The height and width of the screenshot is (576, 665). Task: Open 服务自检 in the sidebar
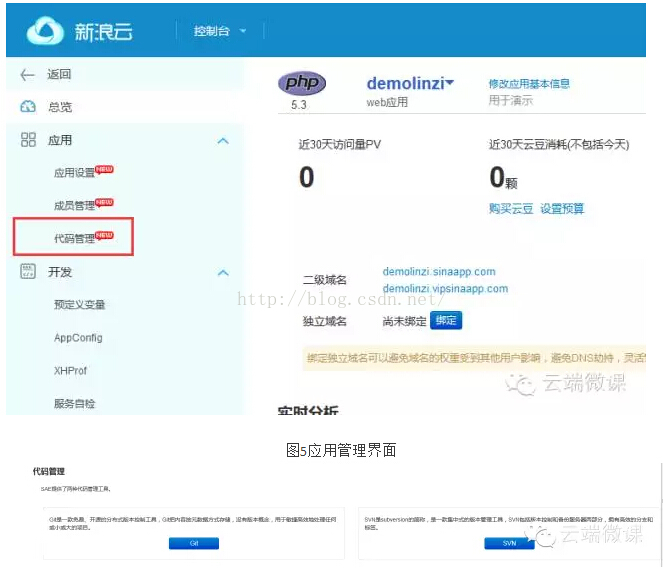[74, 403]
